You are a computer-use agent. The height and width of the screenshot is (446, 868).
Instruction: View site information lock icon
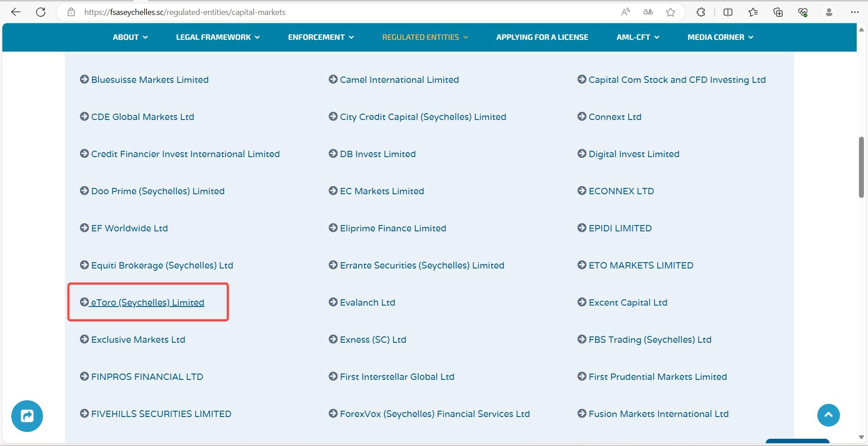(71, 12)
